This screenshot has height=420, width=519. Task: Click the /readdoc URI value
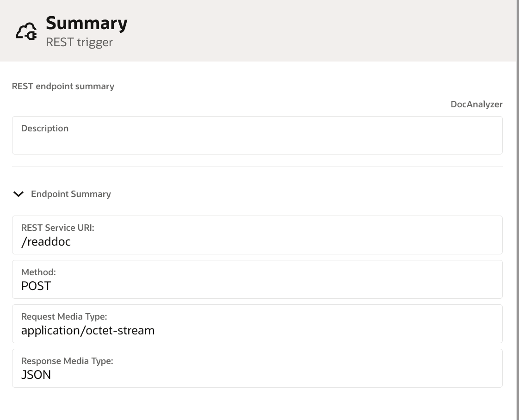tap(46, 242)
